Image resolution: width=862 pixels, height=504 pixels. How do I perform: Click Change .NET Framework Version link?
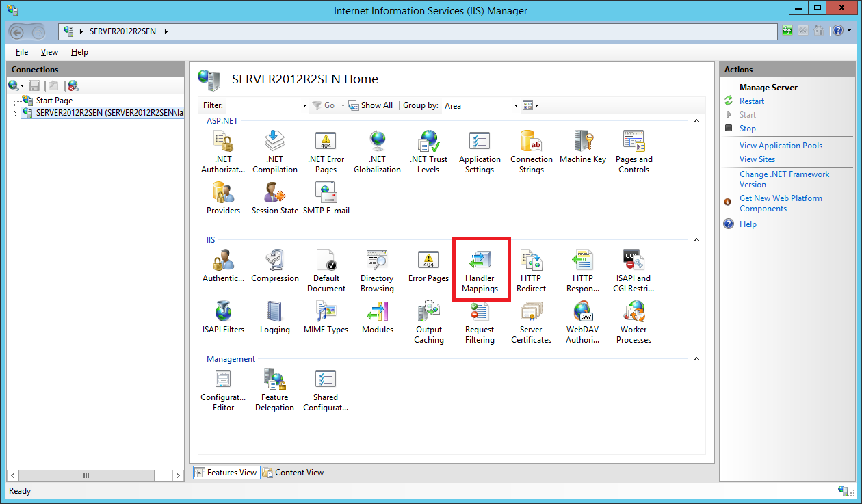[784, 179]
